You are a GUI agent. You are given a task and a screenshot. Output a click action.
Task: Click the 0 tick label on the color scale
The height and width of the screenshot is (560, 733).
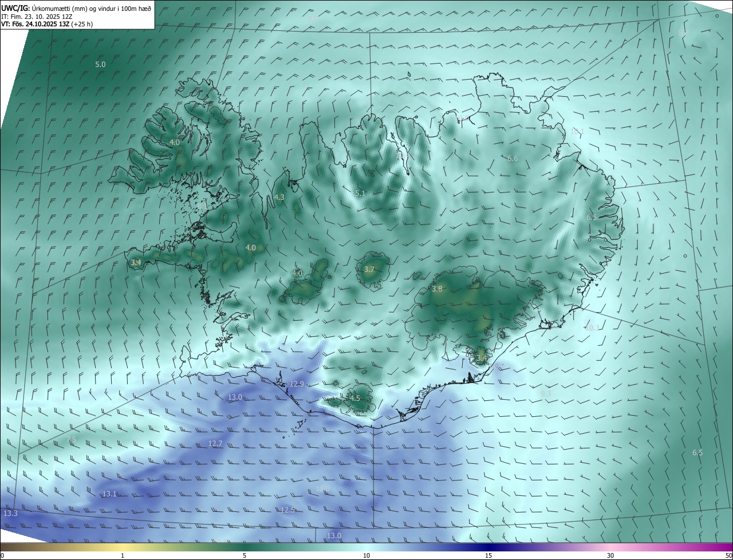pos(2,555)
